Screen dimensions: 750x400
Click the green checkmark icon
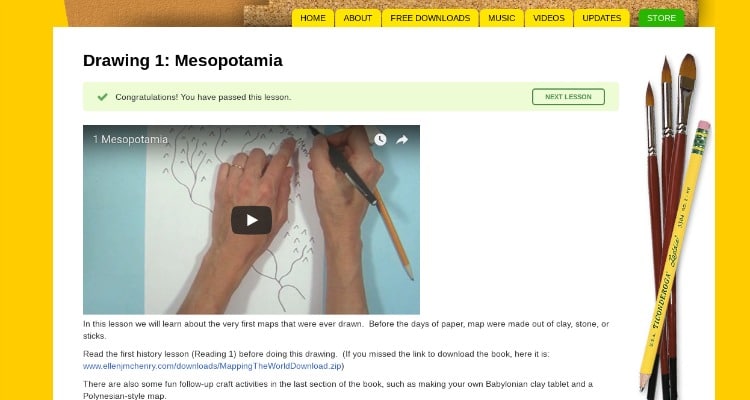point(102,97)
